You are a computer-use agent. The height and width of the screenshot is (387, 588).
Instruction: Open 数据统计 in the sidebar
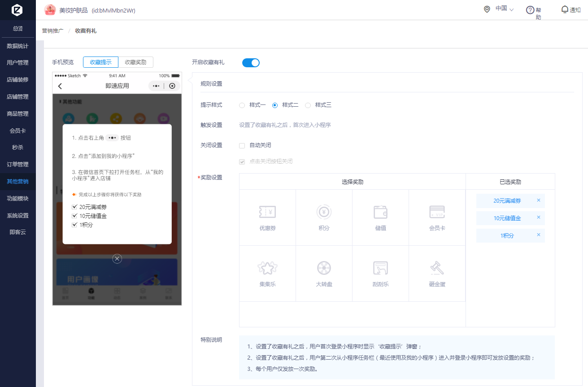[18, 46]
